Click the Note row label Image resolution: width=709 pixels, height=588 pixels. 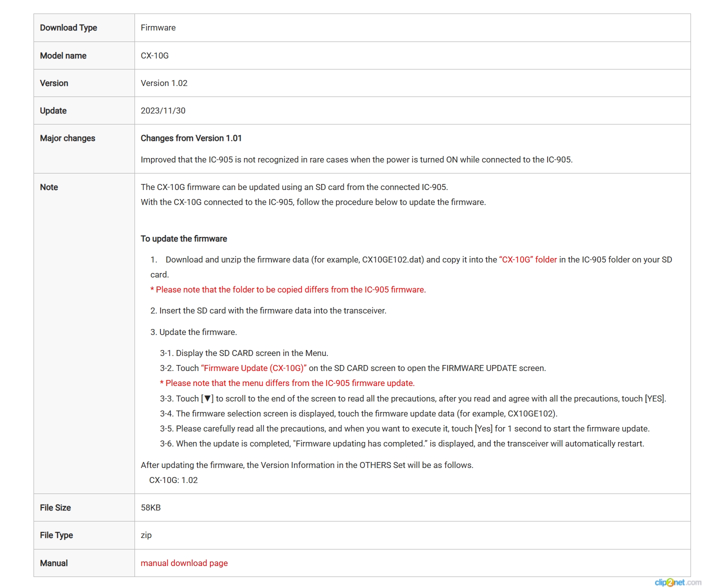pyautogui.click(x=49, y=187)
